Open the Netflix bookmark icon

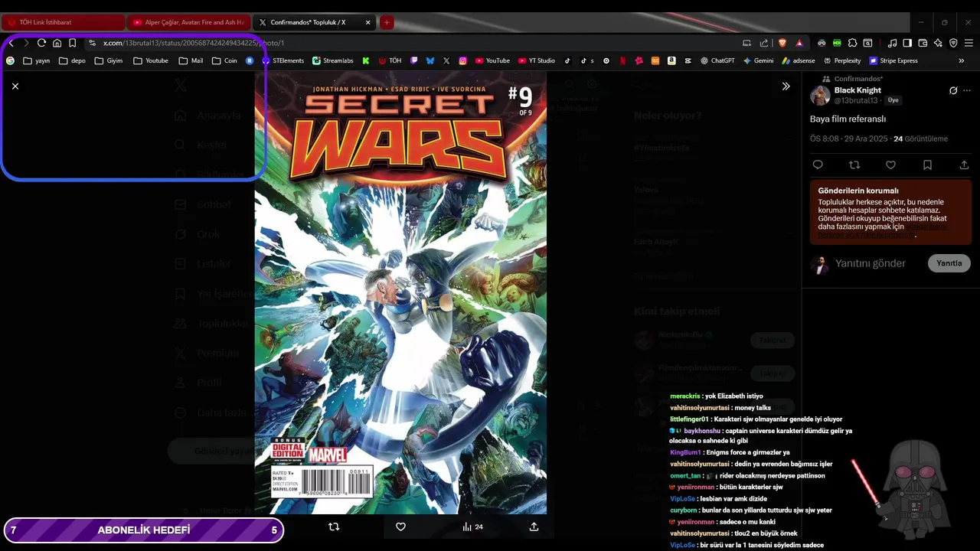[x=623, y=60]
